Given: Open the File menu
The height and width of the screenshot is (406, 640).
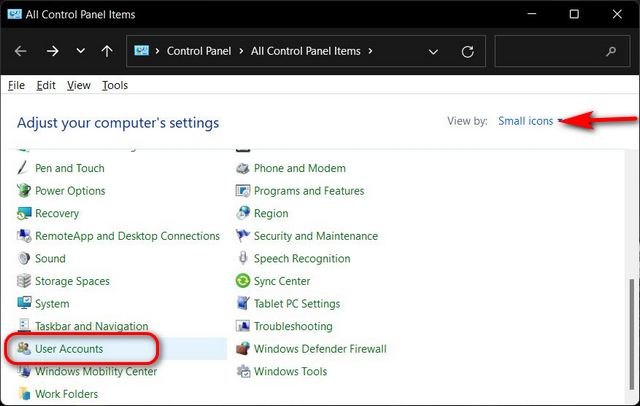Looking at the screenshot, I should [17, 86].
